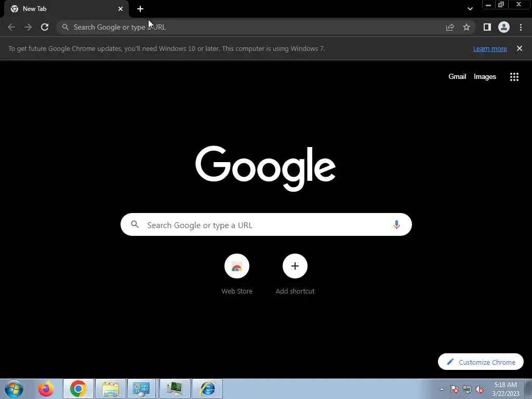Open Control Panel taskbar icon
Viewport: 532px width, 399px height.
coord(141,389)
